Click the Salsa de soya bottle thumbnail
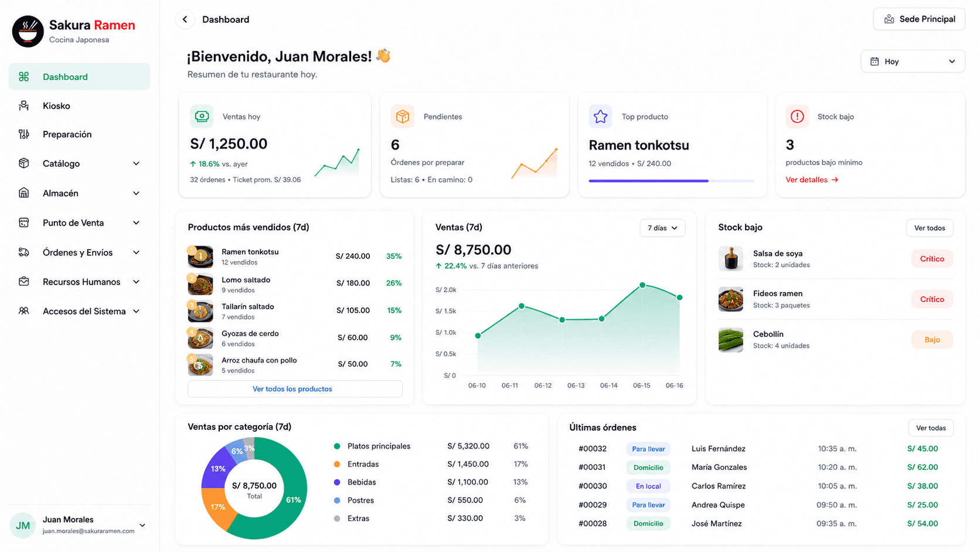 click(x=731, y=259)
